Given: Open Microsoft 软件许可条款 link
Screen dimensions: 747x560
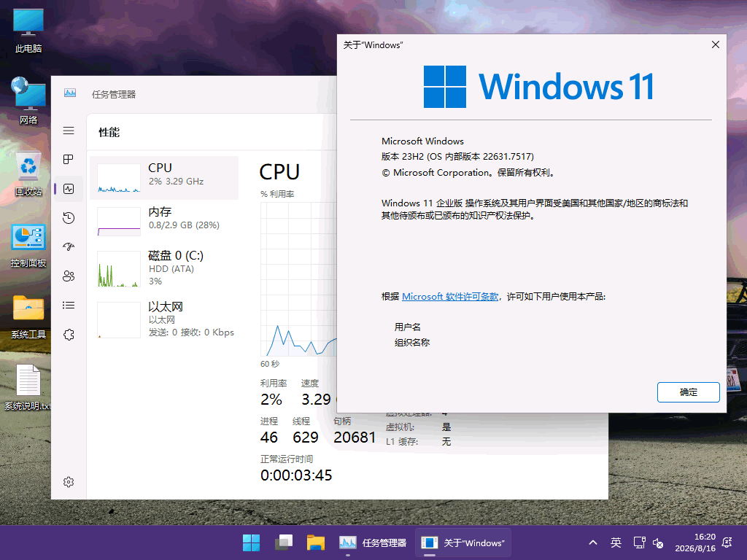Looking at the screenshot, I should click(450, 297).
